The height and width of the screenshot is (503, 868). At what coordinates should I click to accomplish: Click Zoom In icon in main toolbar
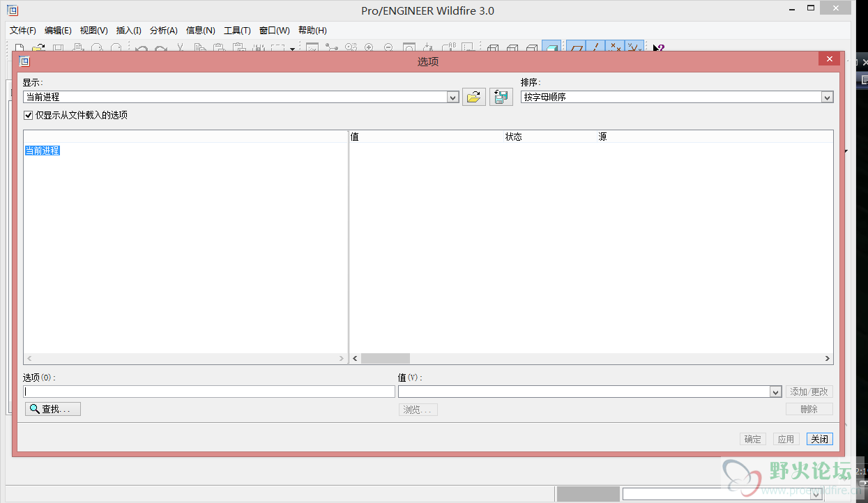coord(369,48)
